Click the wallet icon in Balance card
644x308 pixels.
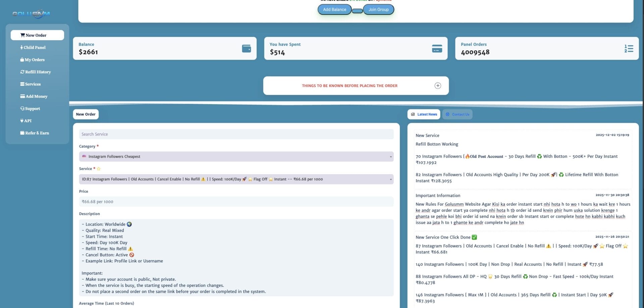(x=246, y=49)
